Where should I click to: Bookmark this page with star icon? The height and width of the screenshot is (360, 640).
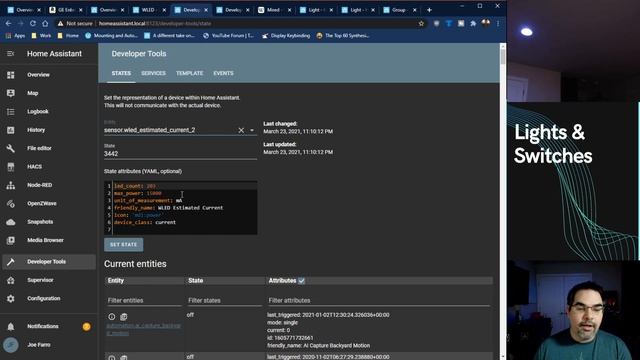pos(421,24)
